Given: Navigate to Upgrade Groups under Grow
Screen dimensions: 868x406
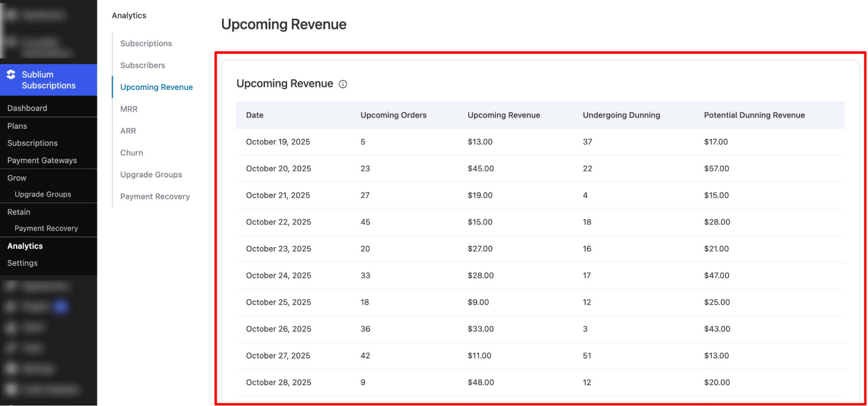Looking at the screenshot, I should pyautogui.click(x=43, y=194).
